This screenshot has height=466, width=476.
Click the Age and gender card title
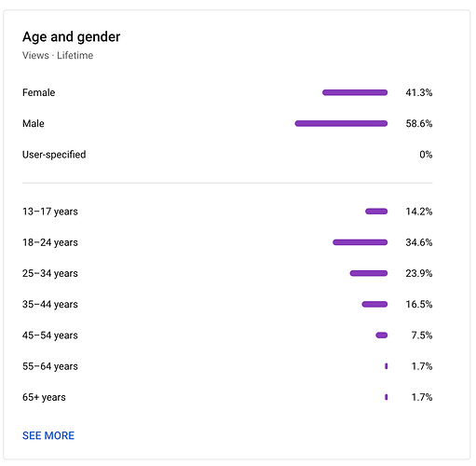tap(71, 37)
